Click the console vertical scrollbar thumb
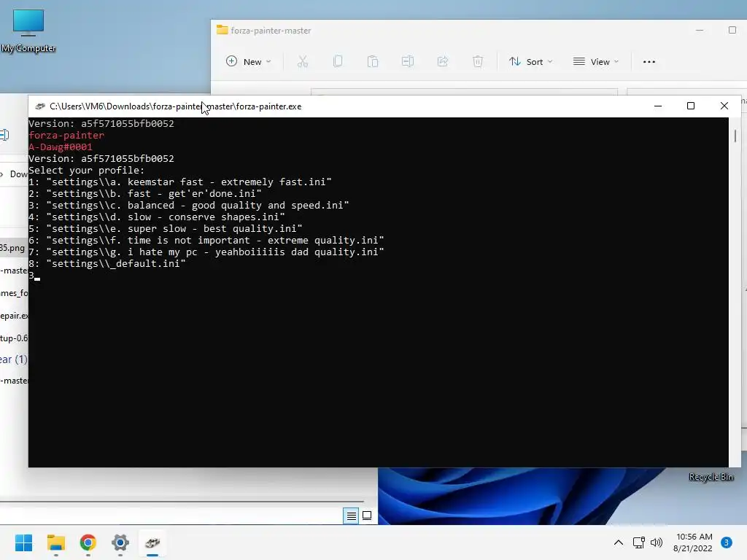 [x=735, y=136]
